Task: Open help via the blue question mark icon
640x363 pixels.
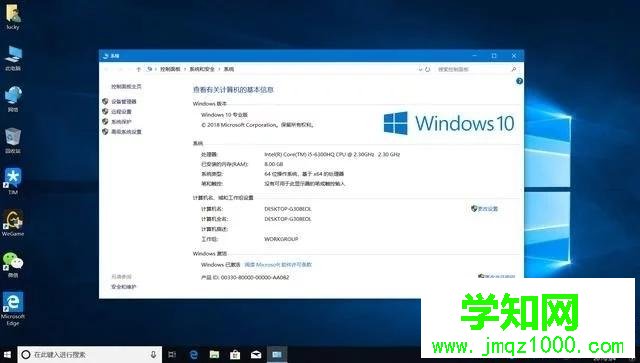Action: click(519, 81)
